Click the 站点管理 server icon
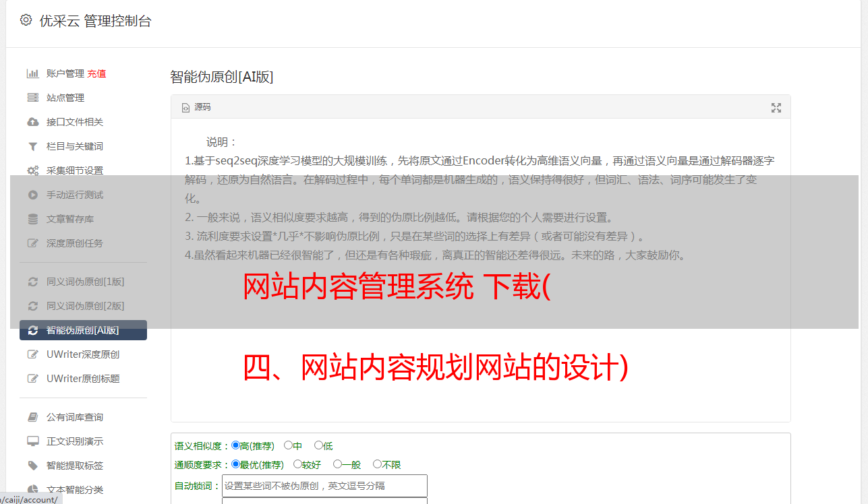 tap(32, 98)
